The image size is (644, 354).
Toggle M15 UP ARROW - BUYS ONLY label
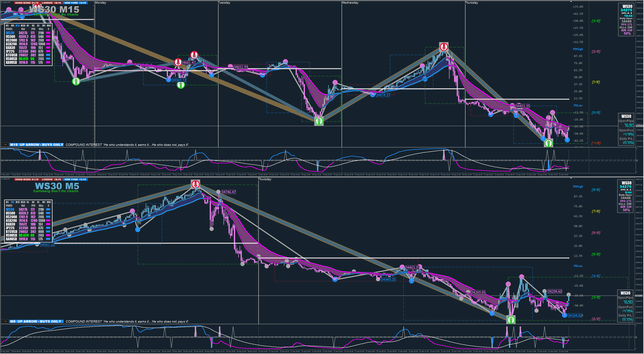pyautogui.click(x=37, y=145)
